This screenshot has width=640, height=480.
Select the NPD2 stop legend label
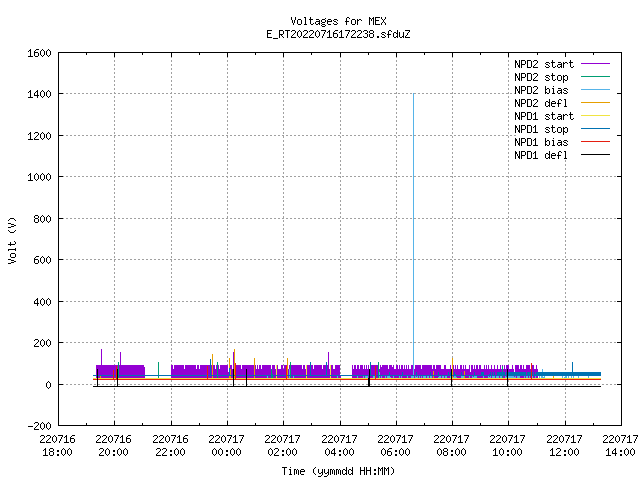click(541, 77)
